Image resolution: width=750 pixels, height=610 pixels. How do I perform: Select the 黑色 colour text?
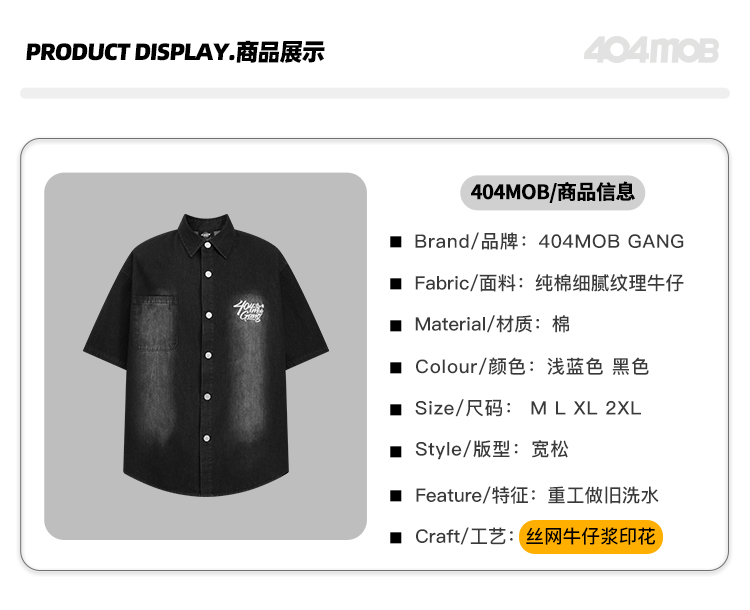pyautogui.click(x=630, y=367)
